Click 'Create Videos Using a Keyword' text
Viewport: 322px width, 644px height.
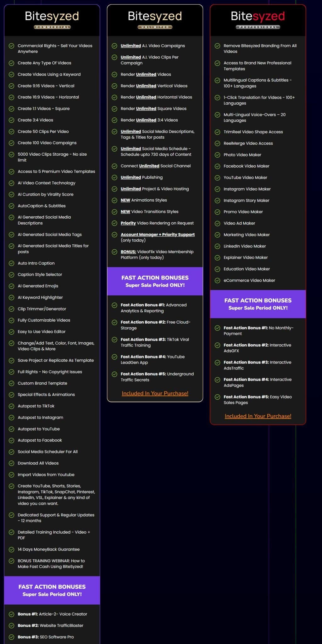tap(49, 75)
